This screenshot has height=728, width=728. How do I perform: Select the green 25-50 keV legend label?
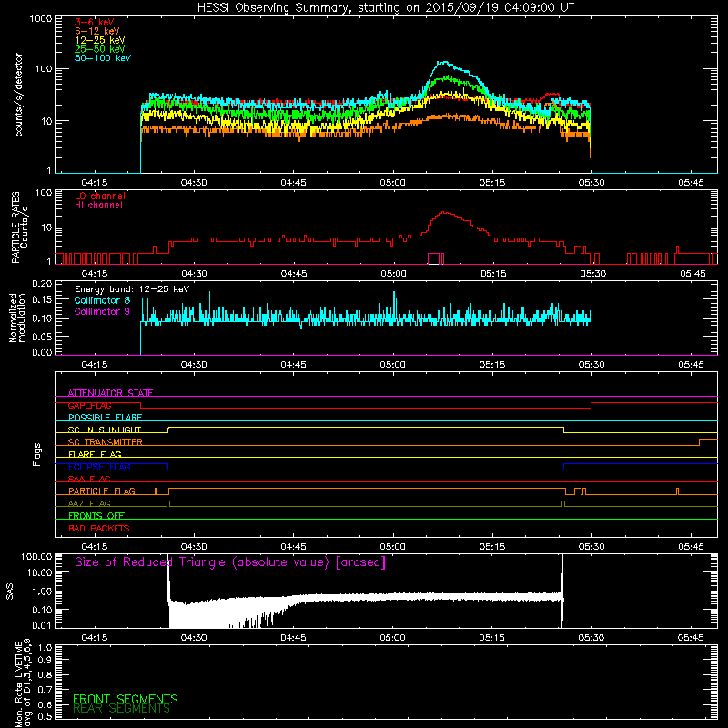tap(100, 49)
